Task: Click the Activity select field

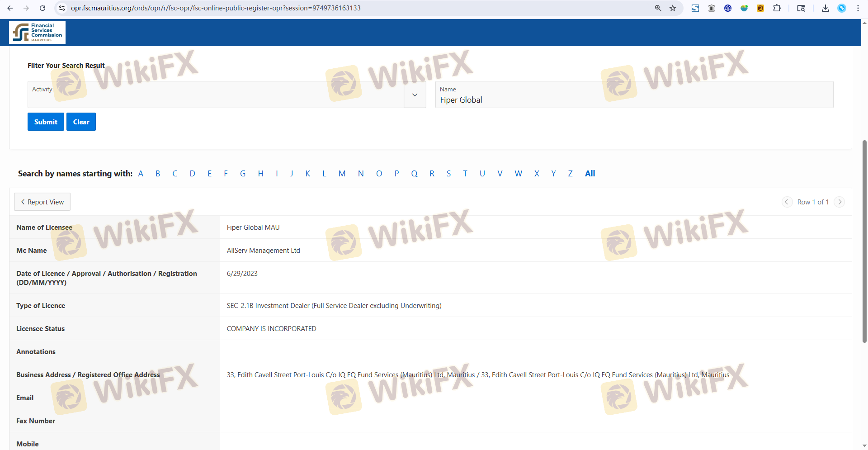Action: click(216, 95)
